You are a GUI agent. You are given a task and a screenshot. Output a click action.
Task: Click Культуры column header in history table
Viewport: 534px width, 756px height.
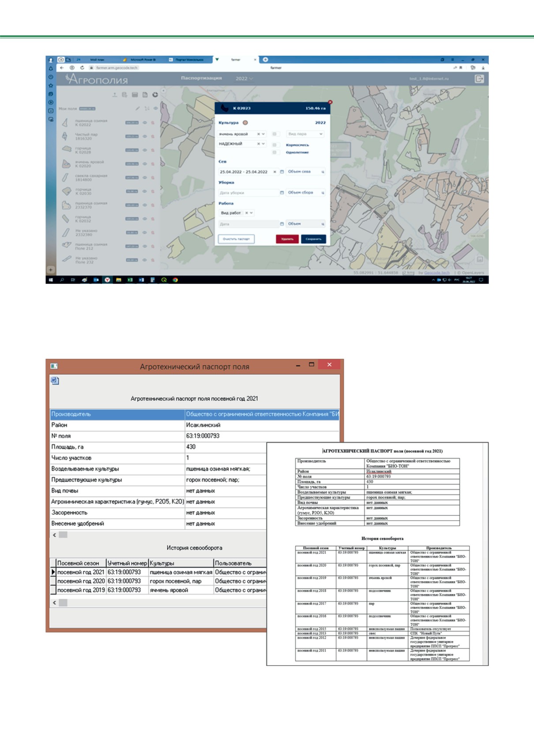coord(181,563)
